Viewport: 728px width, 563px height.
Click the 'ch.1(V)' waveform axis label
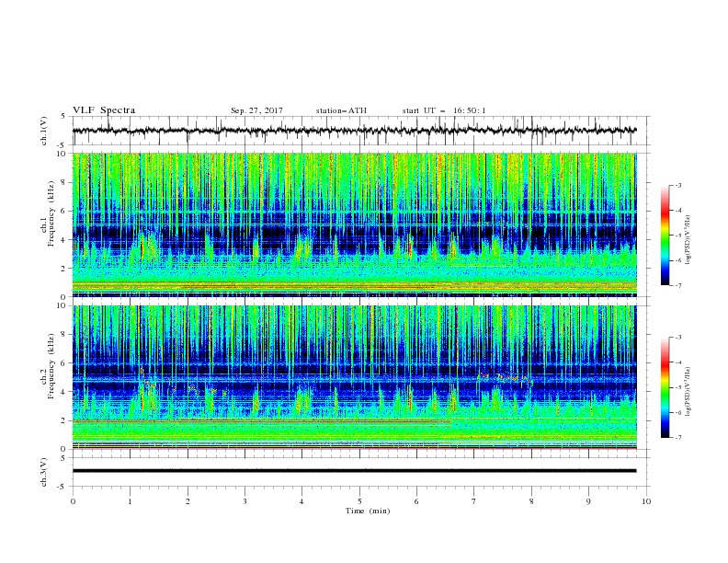[x=44, y=131]
